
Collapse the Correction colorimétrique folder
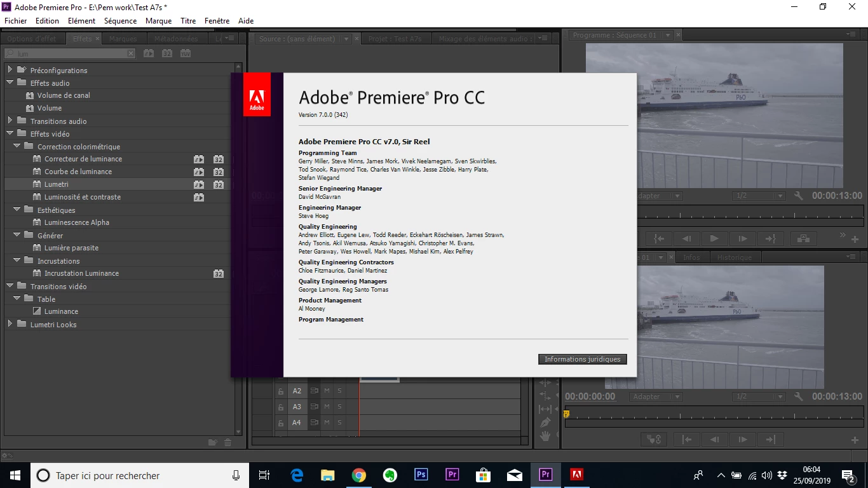click(17, 146)
